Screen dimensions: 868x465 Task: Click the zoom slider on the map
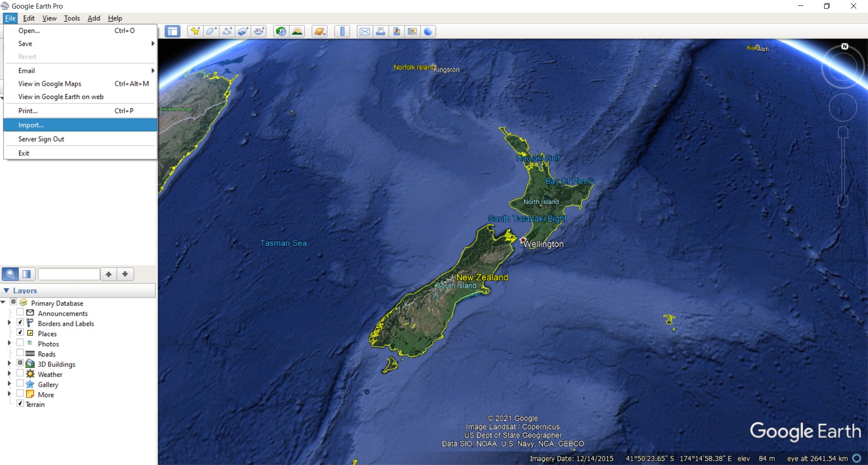coord(843,167)
